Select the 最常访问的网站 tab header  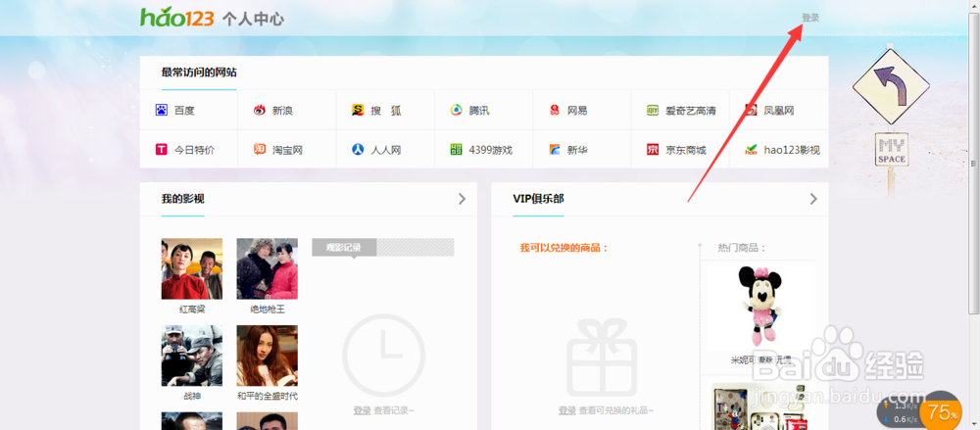click(199, 72)
